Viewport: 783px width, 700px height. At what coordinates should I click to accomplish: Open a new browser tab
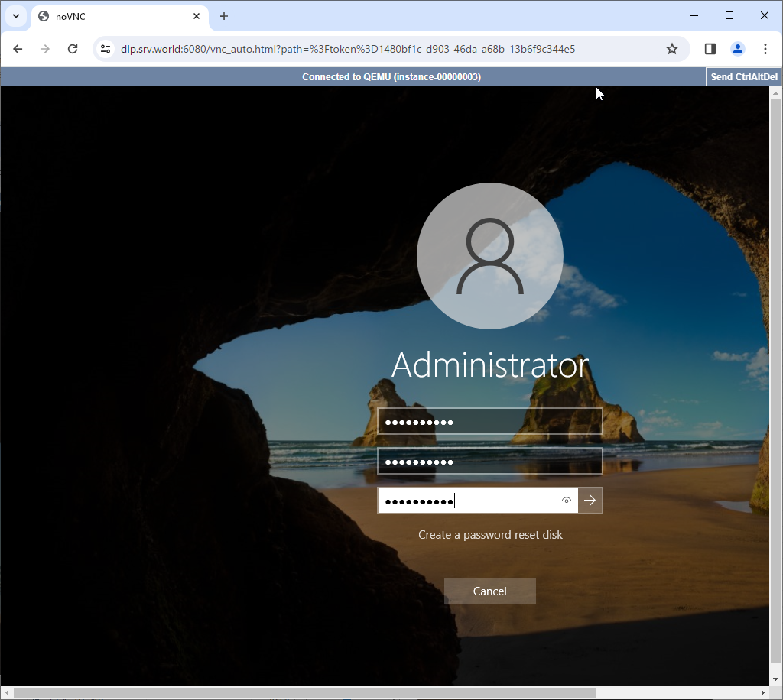[x=224, y=17]
